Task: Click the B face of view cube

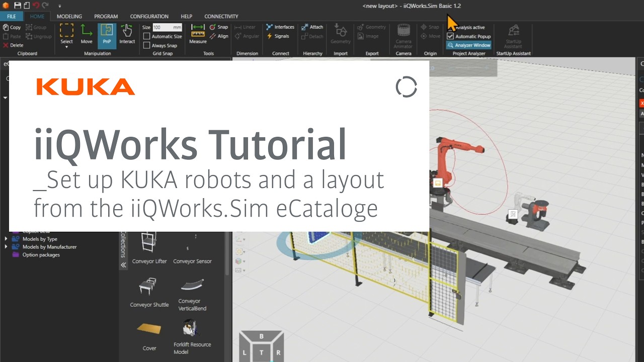Action: [x=261, y=336]
